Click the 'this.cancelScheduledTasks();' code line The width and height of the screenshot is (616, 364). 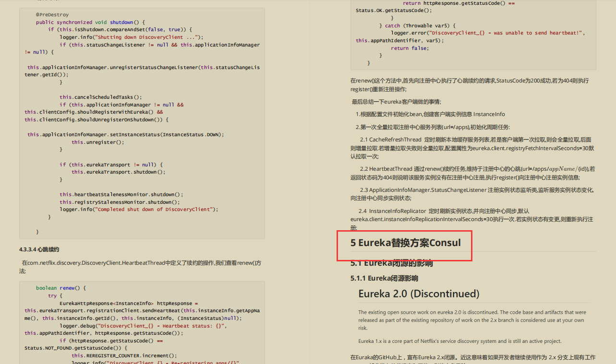101,97
